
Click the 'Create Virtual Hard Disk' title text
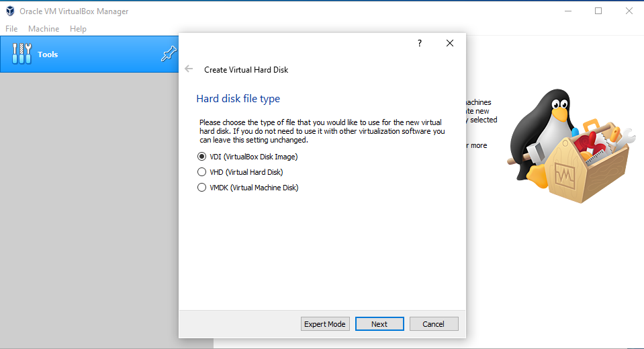246,70
